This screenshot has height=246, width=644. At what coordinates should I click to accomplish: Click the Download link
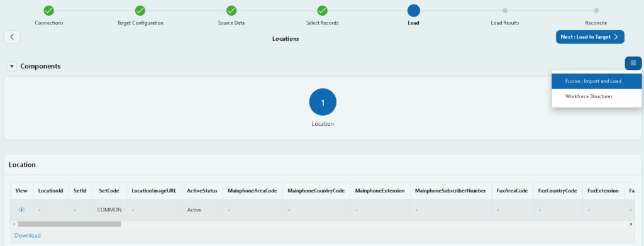(x=28, y=235)
